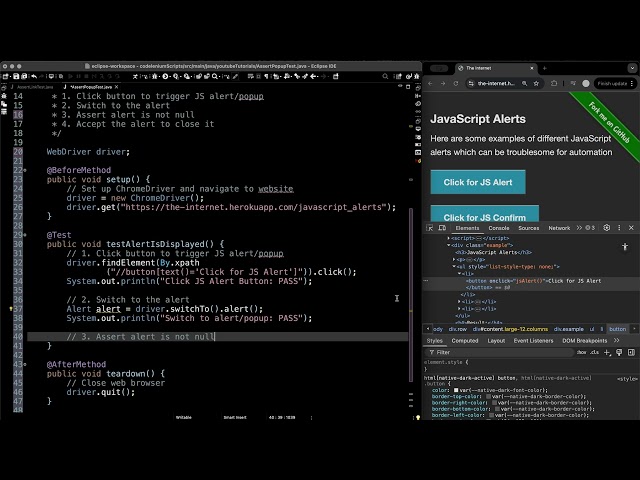640x480 pixels.
Task: Toggle the computed styles sidebar
Action: point(631,352)
